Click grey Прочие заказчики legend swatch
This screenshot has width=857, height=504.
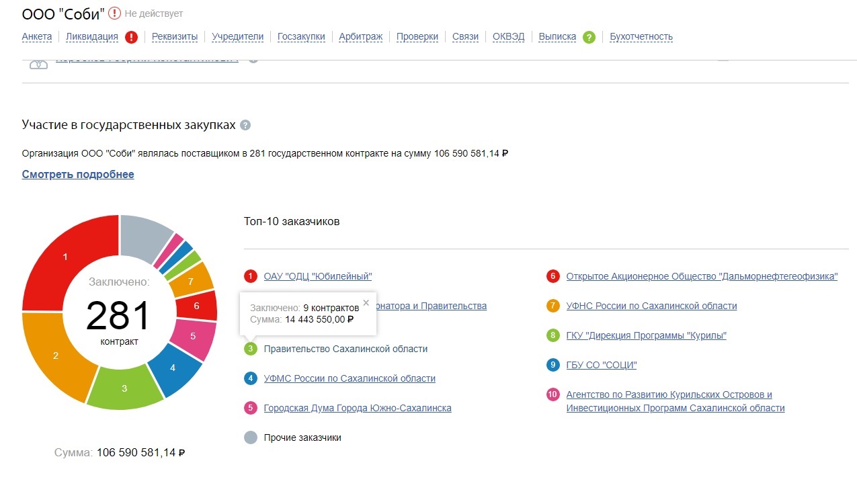click(x=251, y=437)
